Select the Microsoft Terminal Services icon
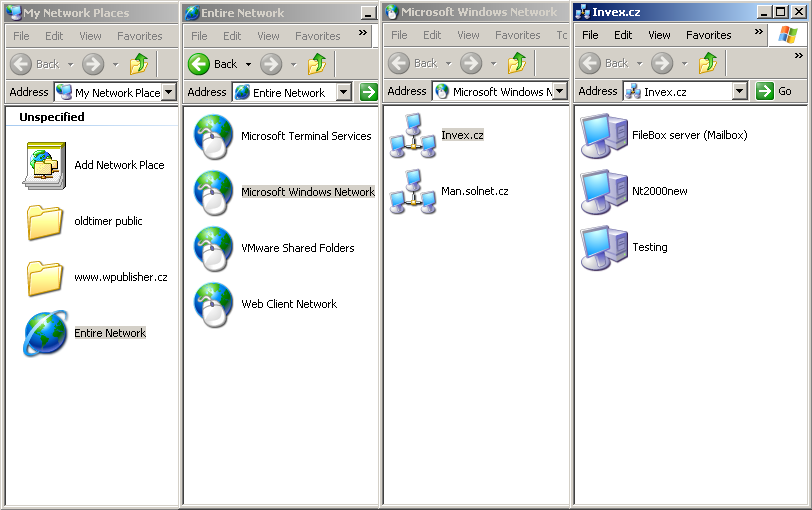 coord(213,137)
